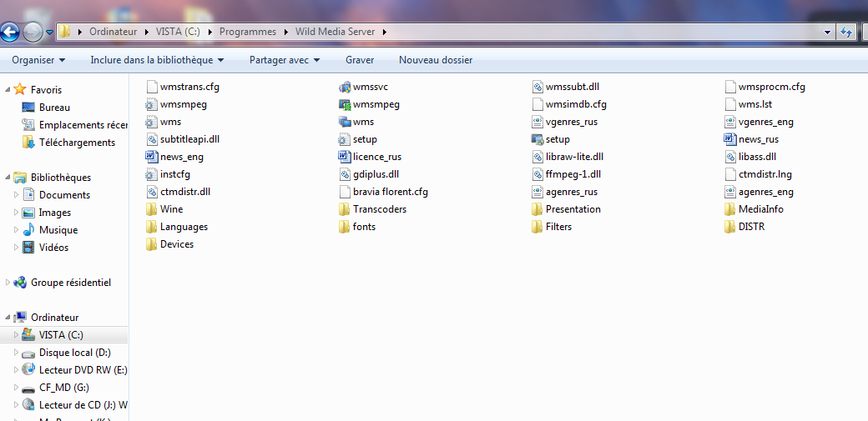The width and height of the screenshot is (868, 421).
Task: Select the vgenres_eng file icon
Action: pyautogui.click(x=731, y=122)
